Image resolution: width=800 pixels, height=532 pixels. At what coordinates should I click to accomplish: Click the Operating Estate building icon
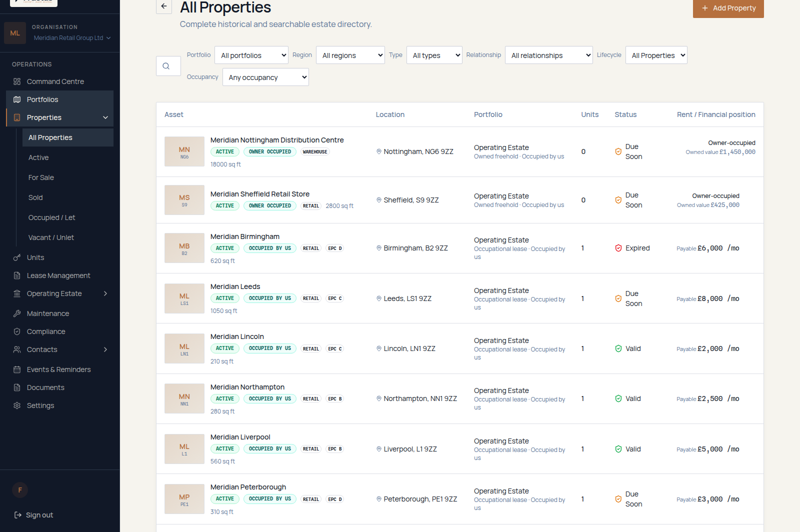pyautogui.click(x=17, y=293)
